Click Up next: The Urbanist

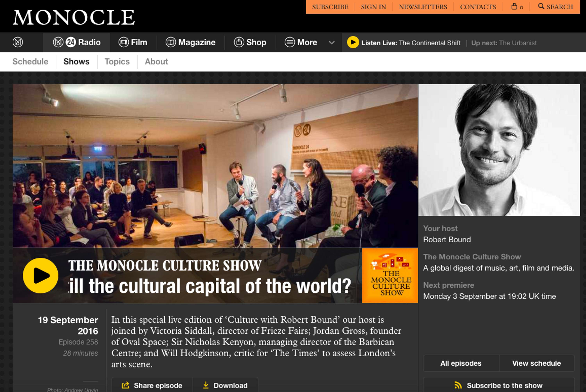504,43
